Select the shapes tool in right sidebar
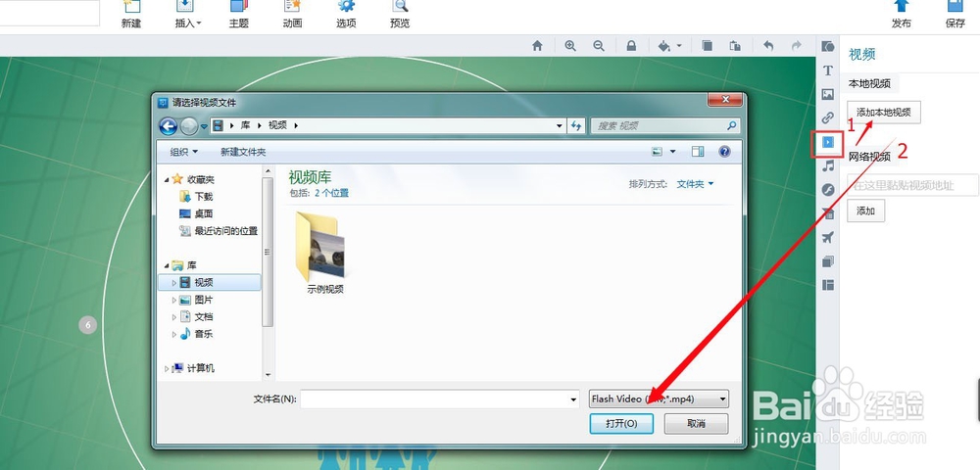This screenshot has height=470, width=980. pos(827,46)
